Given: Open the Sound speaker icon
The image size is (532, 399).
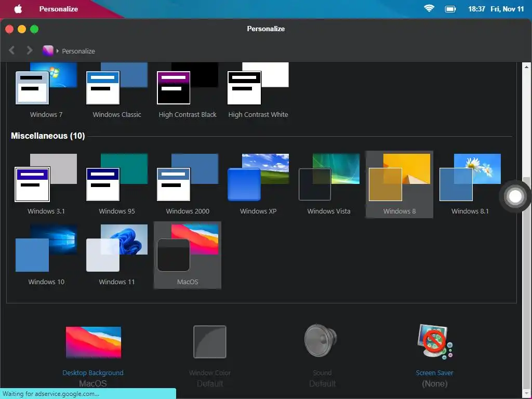Looking at the screenshot, I should click(321, 340).
